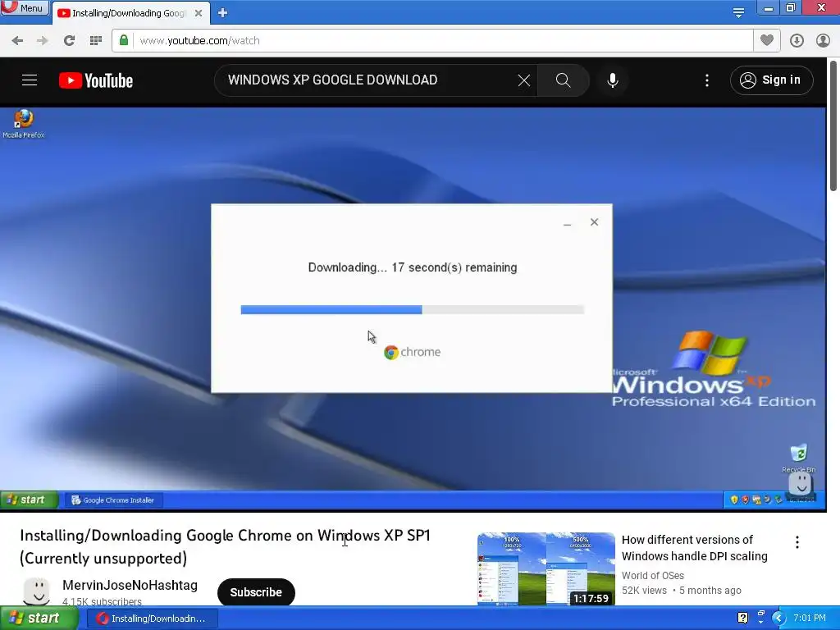Open the three-dot menu for DPI scaling video
840x630 pixels.
point(797,542)
